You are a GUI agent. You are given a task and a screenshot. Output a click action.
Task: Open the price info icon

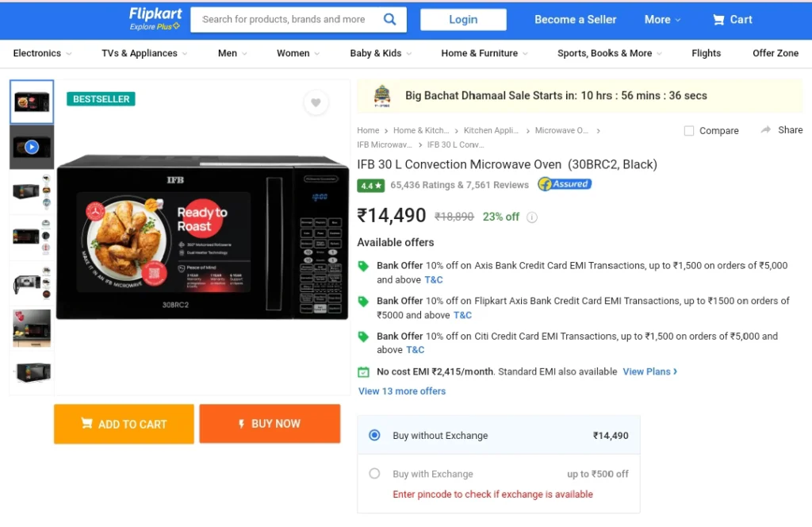point(532,217)
